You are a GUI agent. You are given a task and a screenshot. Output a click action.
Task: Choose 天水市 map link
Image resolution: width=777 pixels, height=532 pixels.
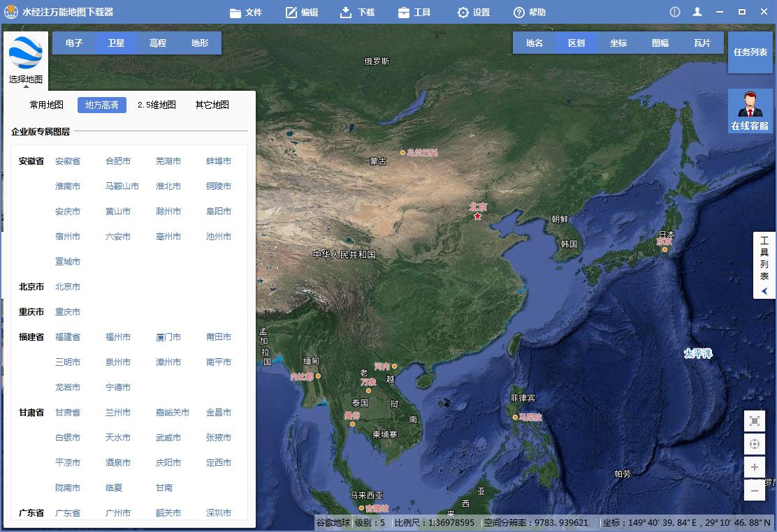click(x=118, y=437)
